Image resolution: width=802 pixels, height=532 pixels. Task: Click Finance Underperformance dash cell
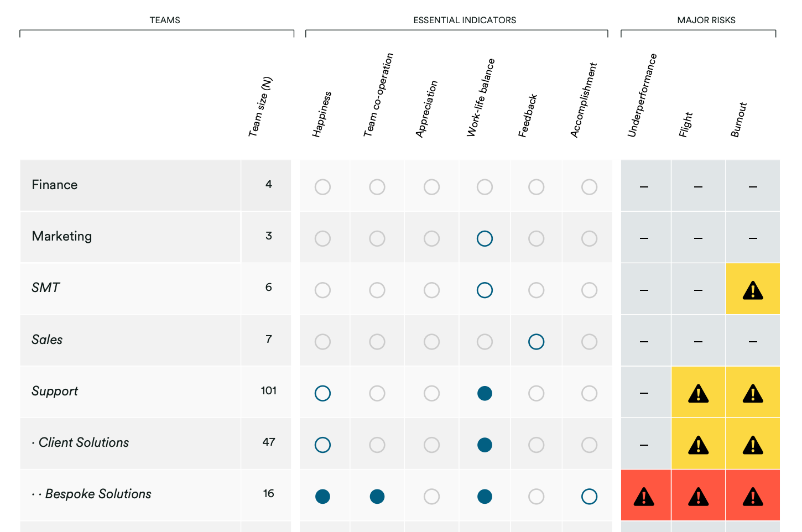click(644, 187)
